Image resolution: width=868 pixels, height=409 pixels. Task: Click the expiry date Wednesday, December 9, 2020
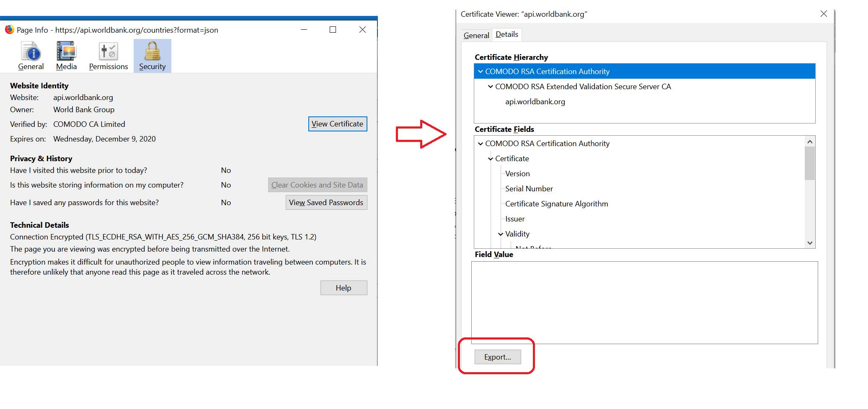point(104,139)
